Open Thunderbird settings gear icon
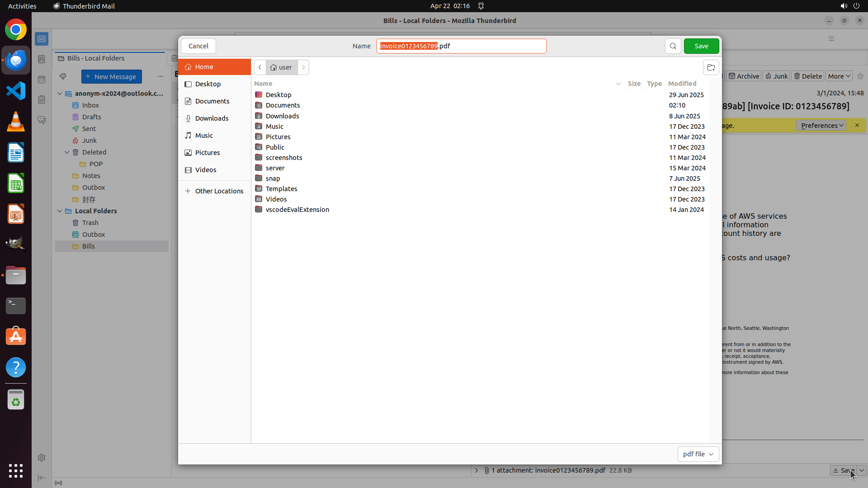Screen dimensions: 868x488 point(42,458)
